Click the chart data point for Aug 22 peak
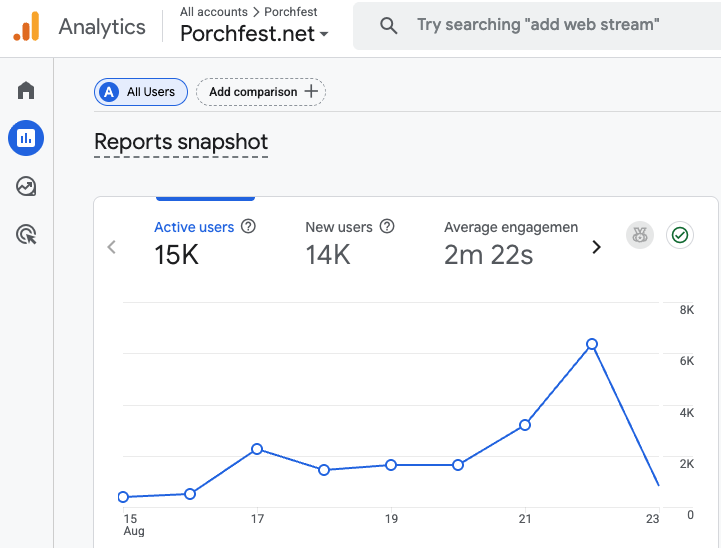The width and height of the screenshot is (721, 548). pyautogui.click(x=592, y=344)
